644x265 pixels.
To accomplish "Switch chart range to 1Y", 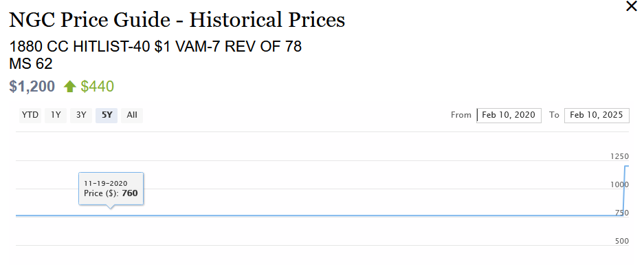I will (56, 115).
